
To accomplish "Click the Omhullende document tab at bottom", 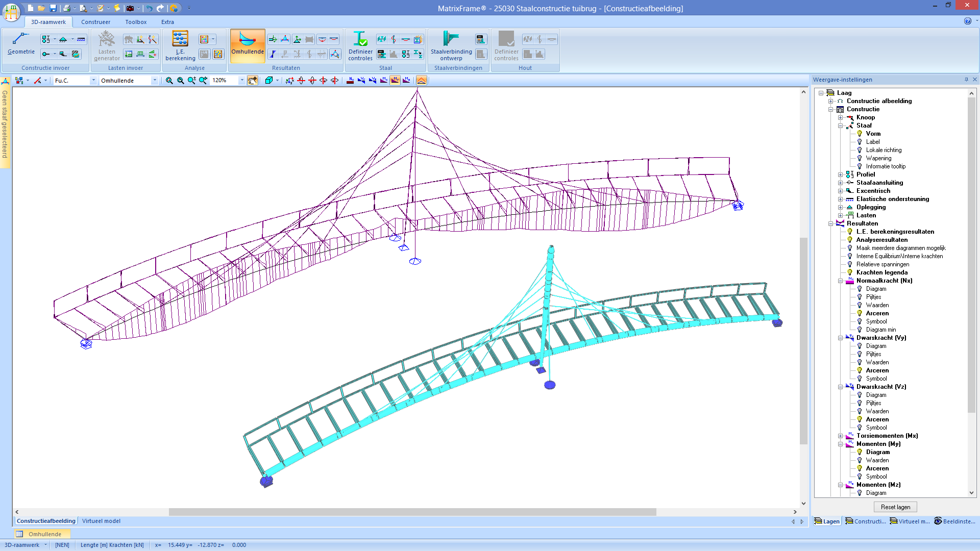I will (42, 534).
